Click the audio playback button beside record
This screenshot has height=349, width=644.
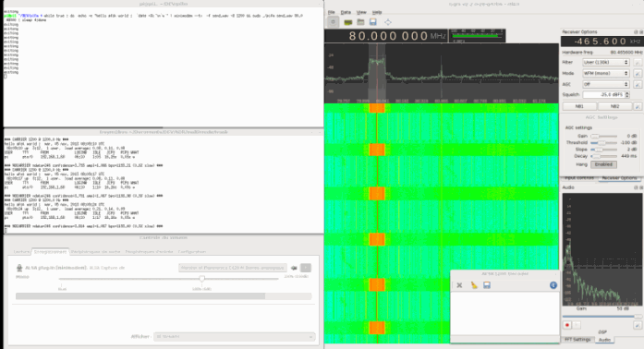(x=577, y=325)
